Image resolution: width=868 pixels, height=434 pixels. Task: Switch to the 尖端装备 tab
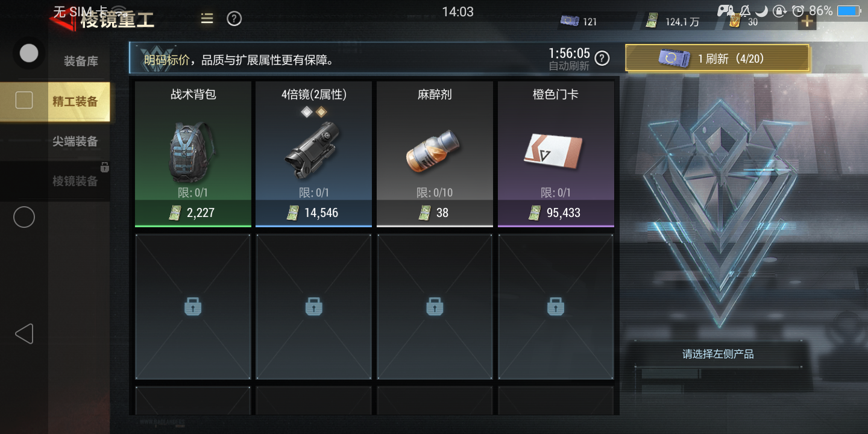point(75,142)
